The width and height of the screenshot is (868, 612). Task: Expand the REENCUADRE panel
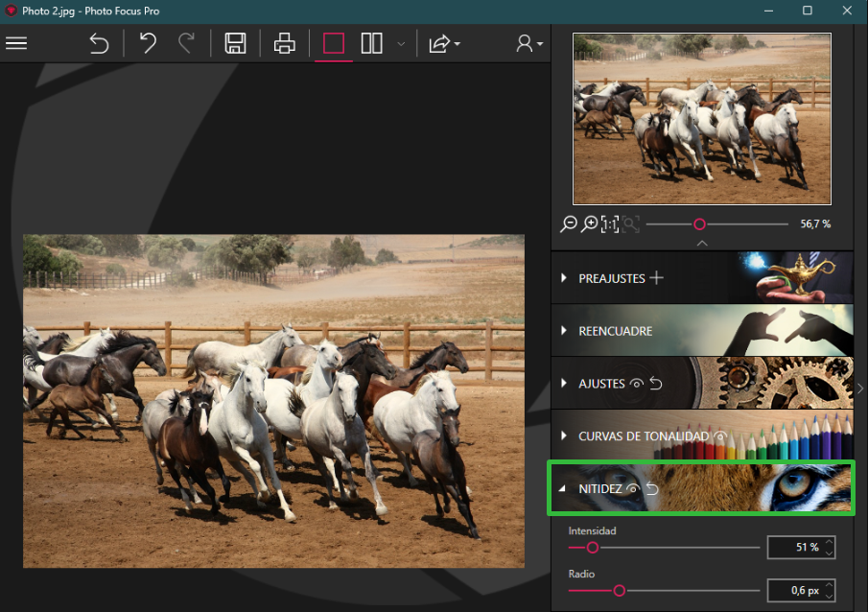click(x=564, y=331)
